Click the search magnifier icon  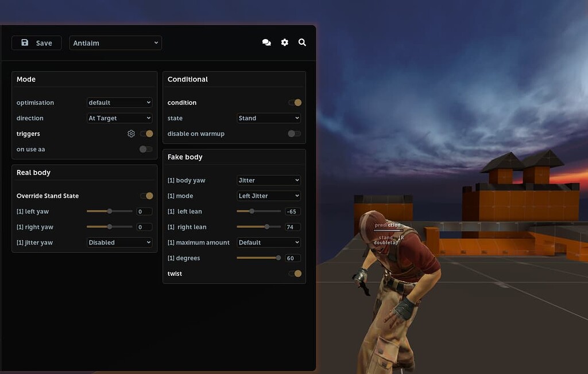tap(302, 42)
